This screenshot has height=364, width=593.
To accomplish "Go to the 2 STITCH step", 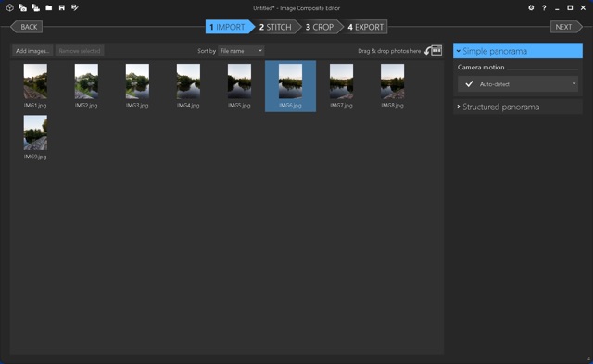I will click(276, 27).
